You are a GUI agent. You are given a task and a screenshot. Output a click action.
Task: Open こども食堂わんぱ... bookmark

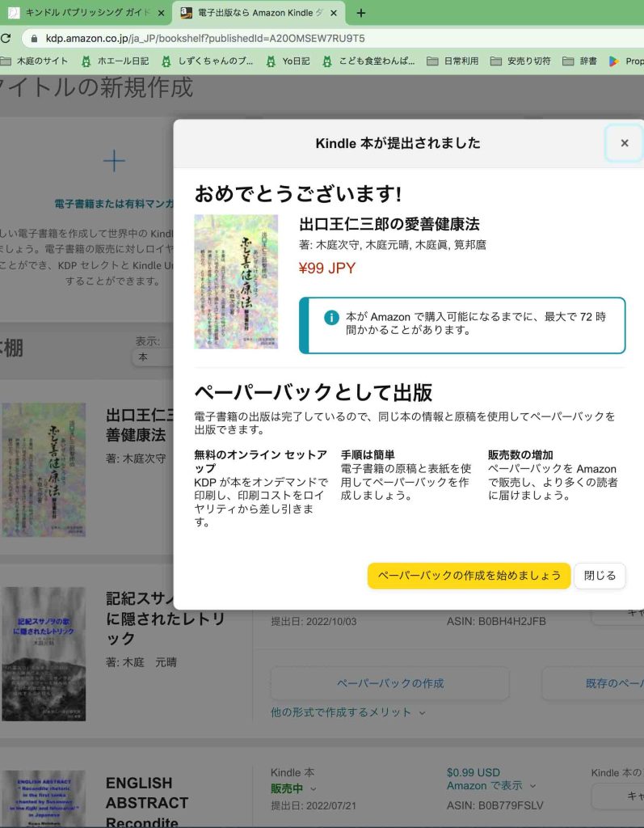tap(368, 61)
